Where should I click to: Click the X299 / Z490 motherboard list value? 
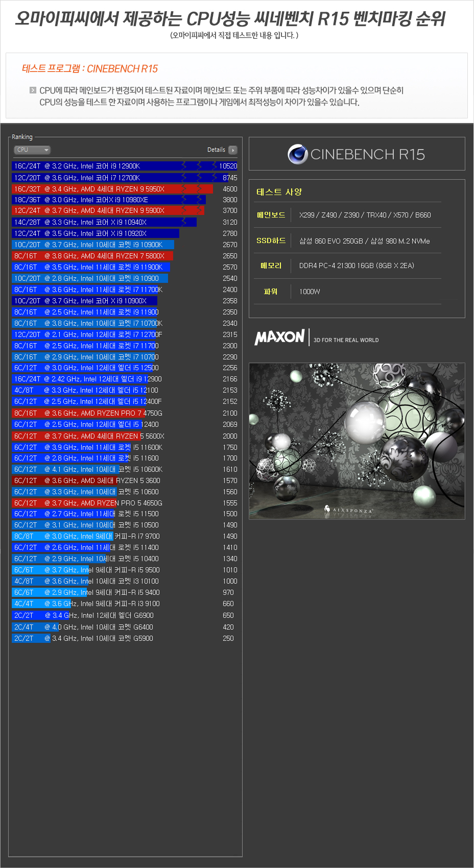(365, 215)
